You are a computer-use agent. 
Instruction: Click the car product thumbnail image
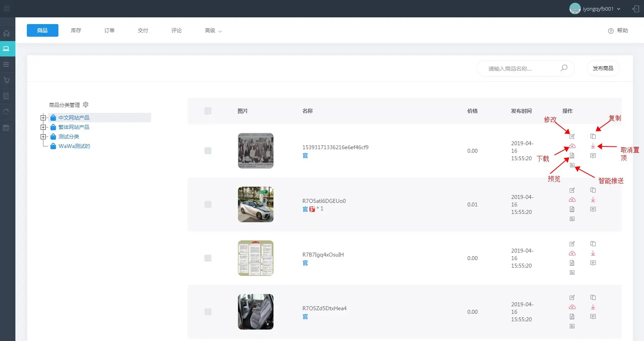coord(256,204)
